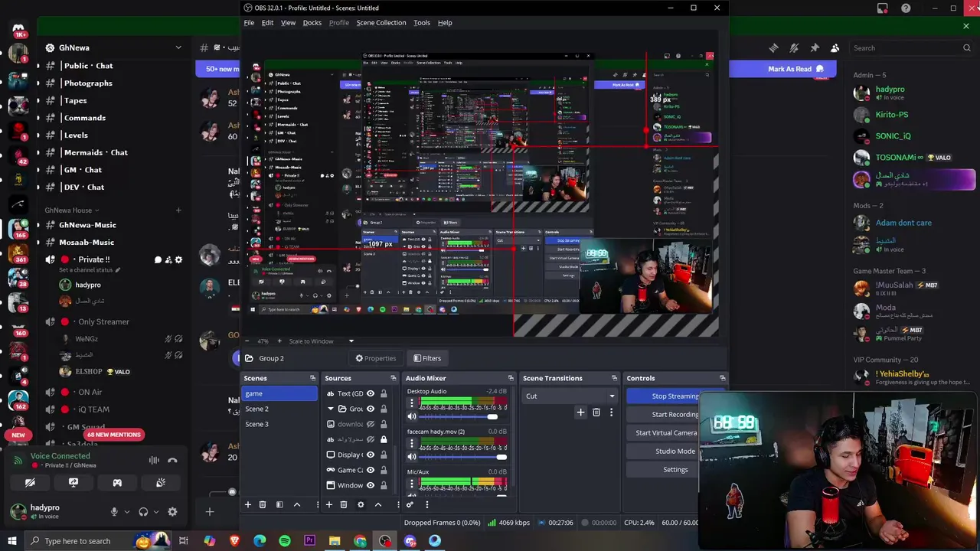The image size is (980, 551).
Task: Hide the Game Capture source
Action: click(x=371, y=470)
